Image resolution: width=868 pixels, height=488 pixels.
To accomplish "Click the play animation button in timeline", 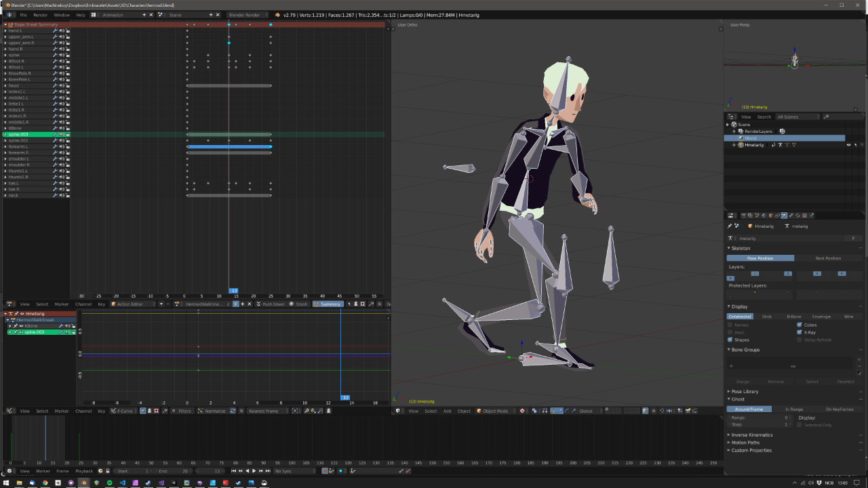I will pos(254,471).
